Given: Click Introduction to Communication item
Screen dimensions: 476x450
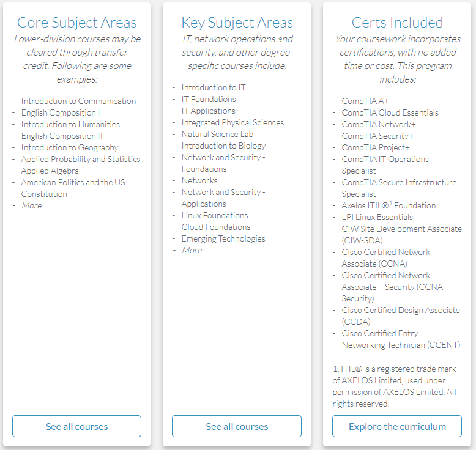Looking at the screenshot, I should pyautogui.click(x=79, y=101).
